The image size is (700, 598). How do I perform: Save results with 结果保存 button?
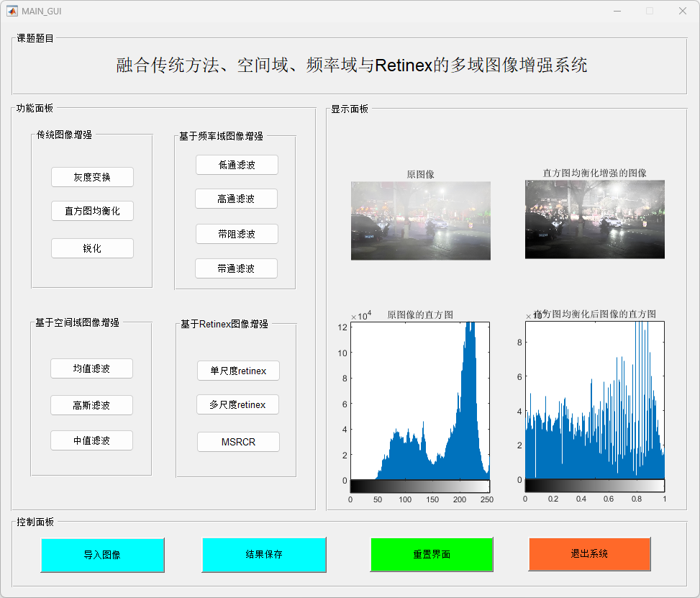pos(264,554)
